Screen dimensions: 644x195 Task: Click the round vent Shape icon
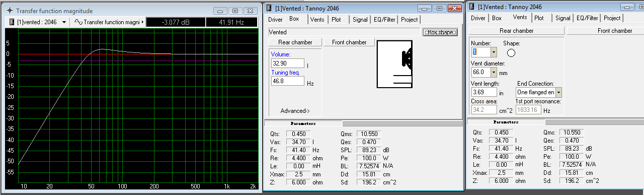point(511,53)
